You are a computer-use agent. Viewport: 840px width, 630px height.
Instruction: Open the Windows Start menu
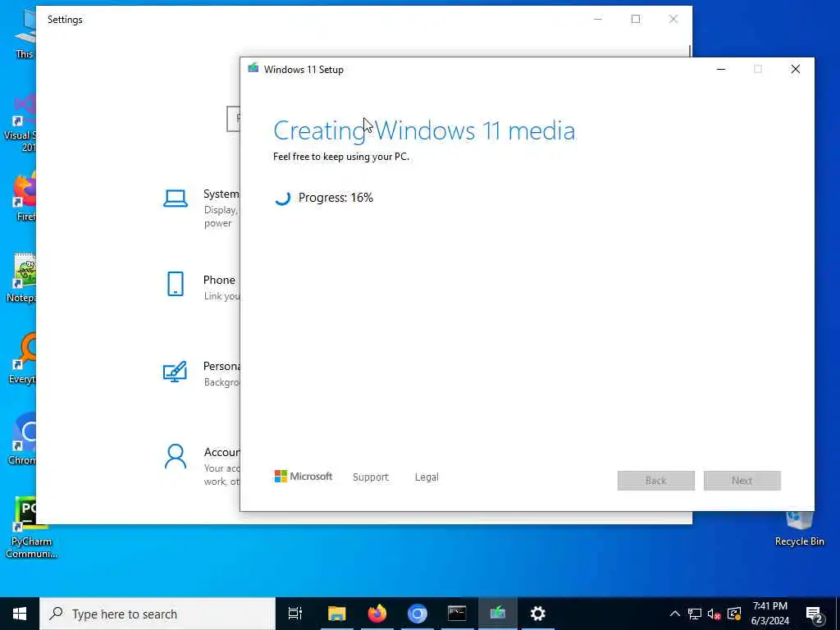pos(20,614)
